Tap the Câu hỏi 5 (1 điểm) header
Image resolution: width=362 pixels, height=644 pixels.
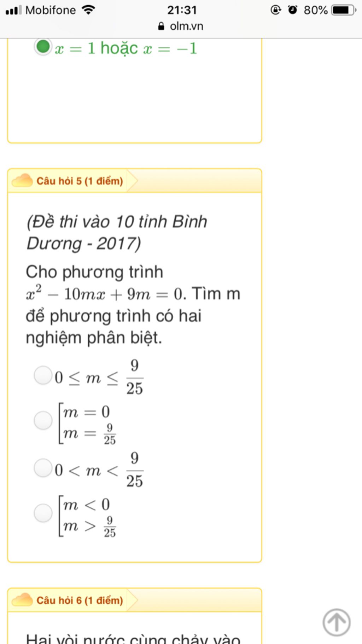80,181
